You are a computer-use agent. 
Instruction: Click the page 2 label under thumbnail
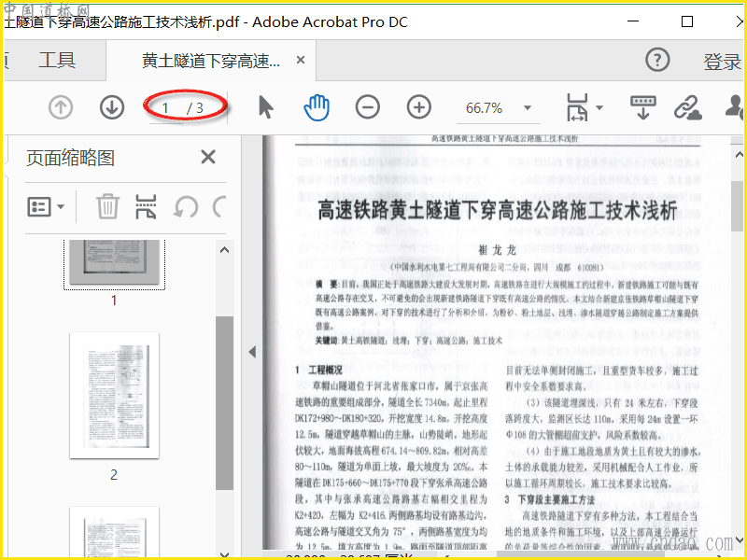coord(114,475)
